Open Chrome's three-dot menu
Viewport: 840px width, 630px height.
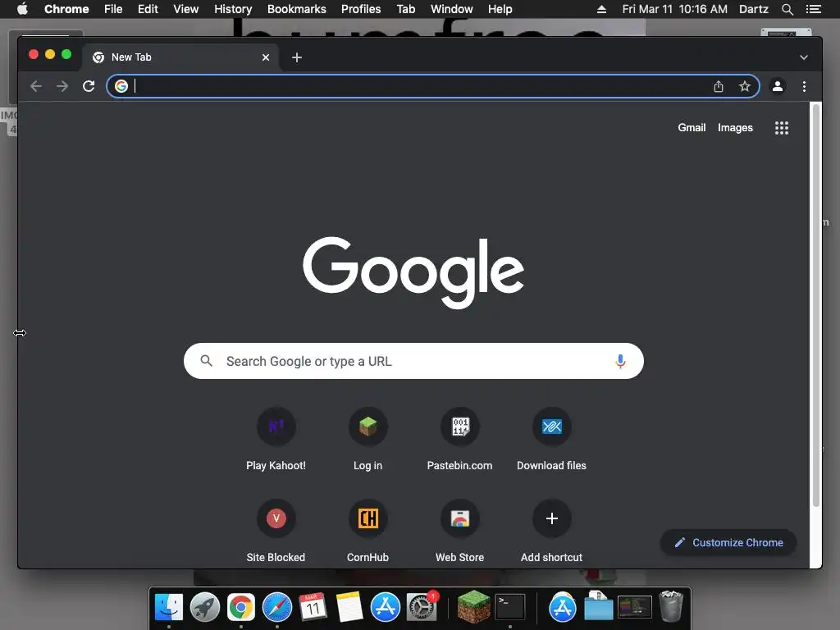pyautogui.click(x=804, y=86)
